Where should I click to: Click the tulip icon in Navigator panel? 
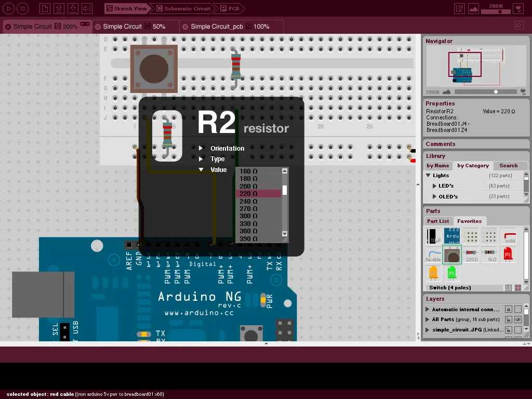pos(523,91)
